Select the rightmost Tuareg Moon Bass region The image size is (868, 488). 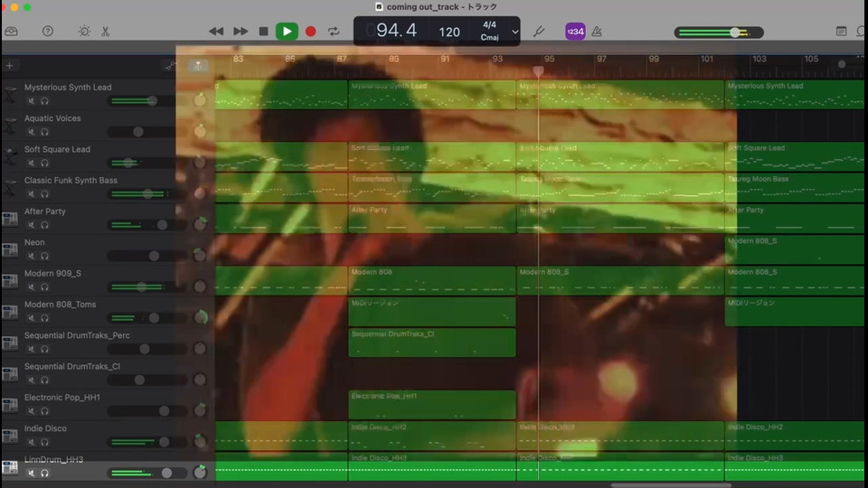click(795, 188)
